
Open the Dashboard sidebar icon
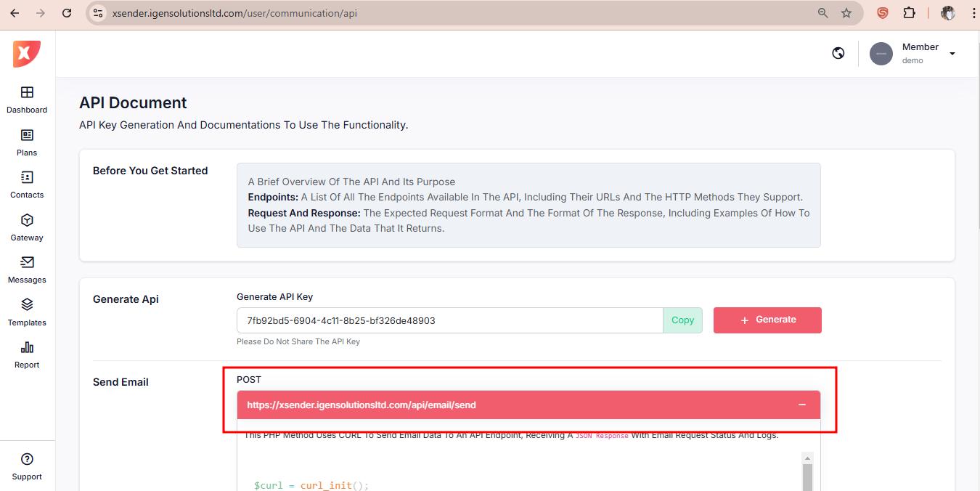tap(27, 100)
